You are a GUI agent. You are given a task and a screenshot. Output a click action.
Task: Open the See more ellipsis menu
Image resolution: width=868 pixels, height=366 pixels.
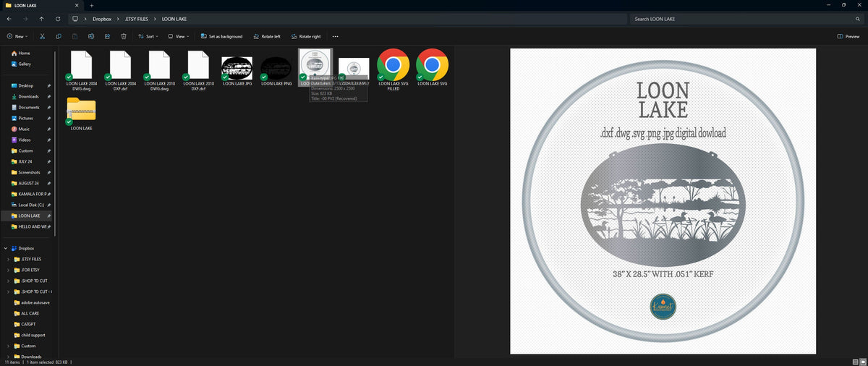[x=335, y=36]
